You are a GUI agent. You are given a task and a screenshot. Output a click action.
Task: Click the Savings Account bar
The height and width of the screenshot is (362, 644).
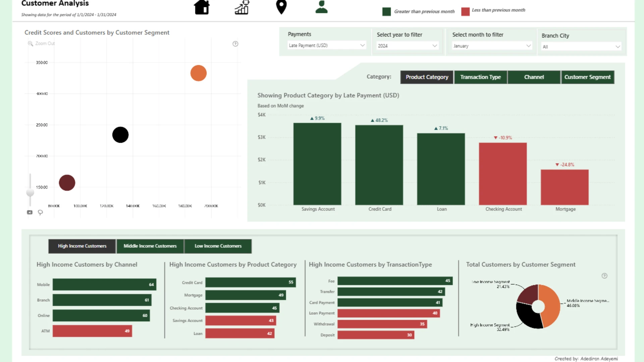[x=317, y=164]
